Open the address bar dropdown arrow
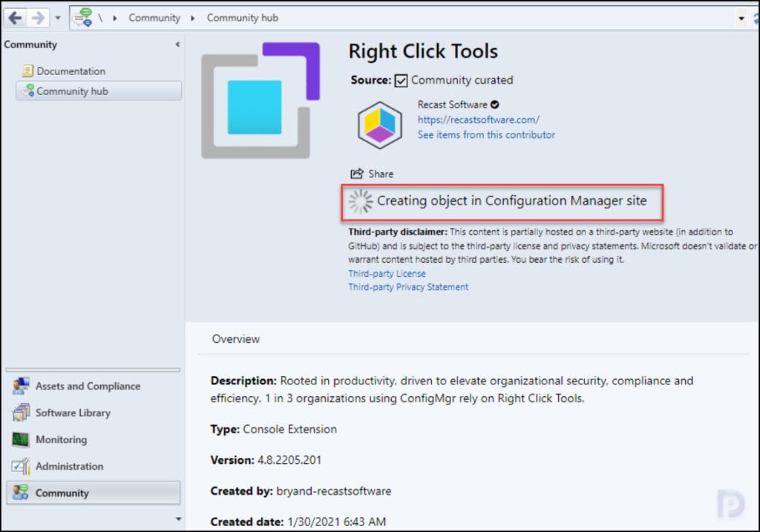This screenshot has width=760, height=532. point(741,19)
